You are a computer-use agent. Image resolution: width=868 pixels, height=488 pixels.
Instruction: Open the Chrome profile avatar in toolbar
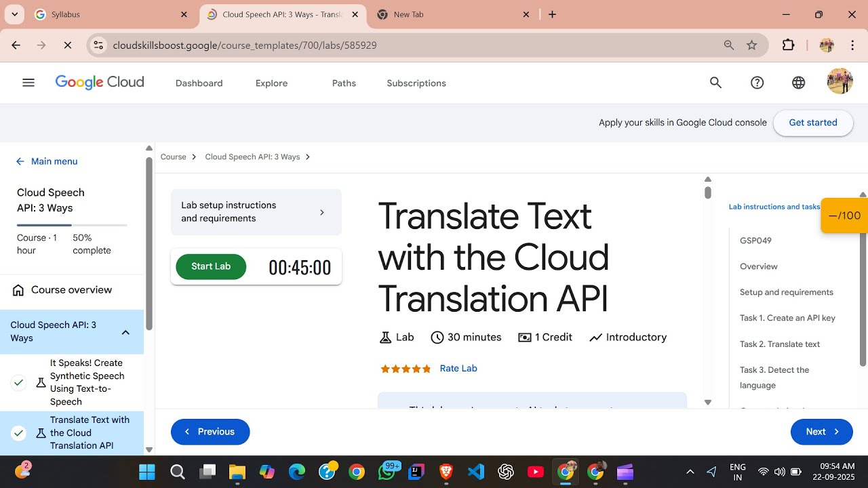(827, 45)
